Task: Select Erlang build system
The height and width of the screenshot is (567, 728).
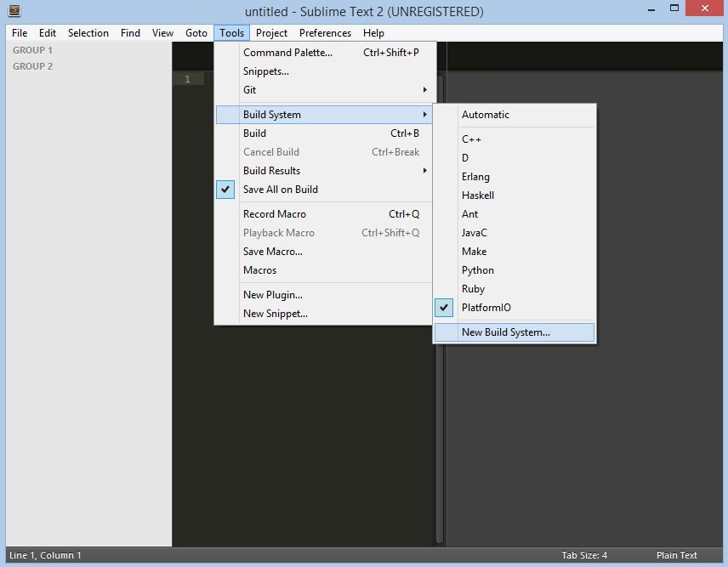Action: [515, 177]
